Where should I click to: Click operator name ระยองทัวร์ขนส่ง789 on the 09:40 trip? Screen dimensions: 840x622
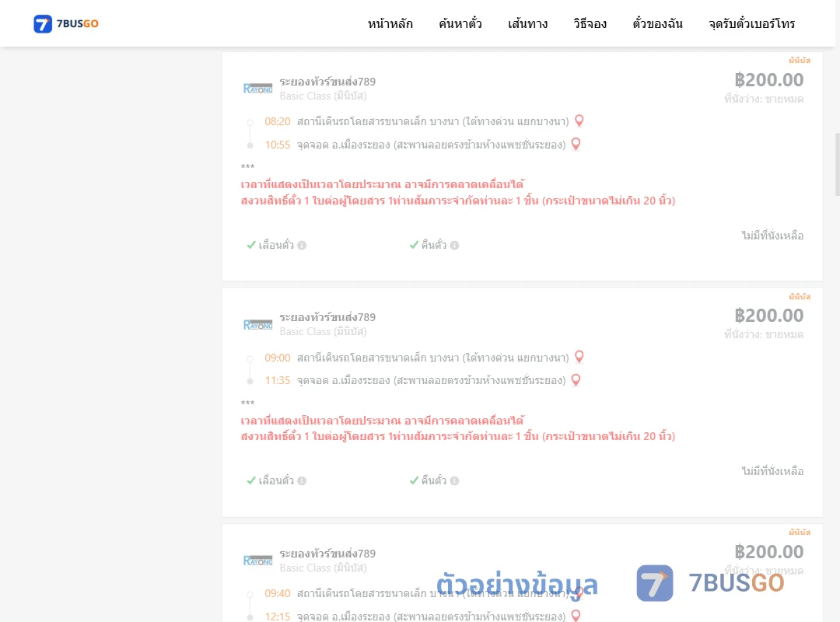tap(327, 554)
